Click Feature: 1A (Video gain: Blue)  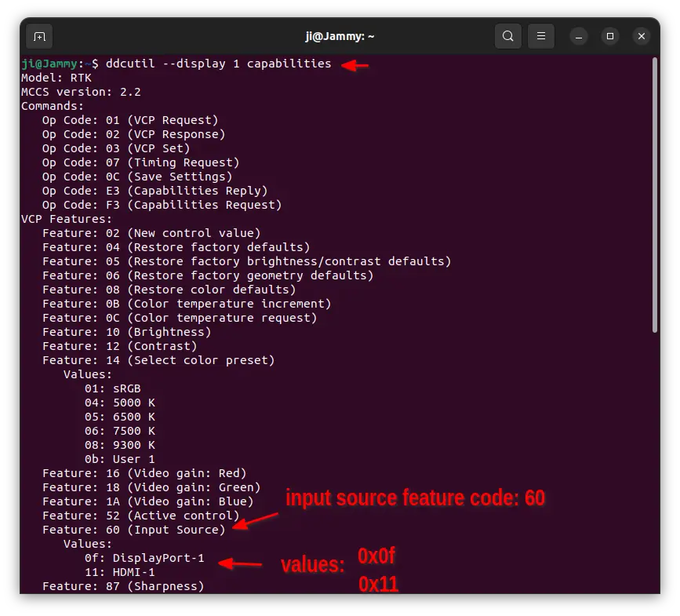[x=148, y=501]
